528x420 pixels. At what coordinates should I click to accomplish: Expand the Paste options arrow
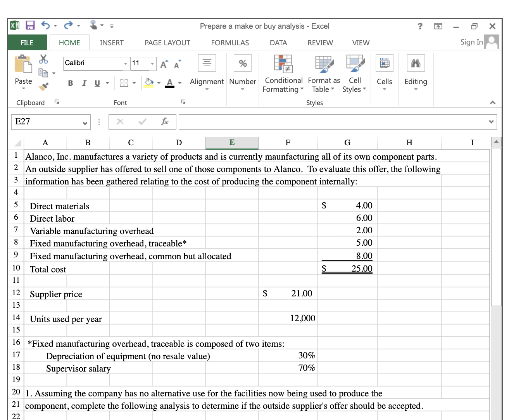23,89
